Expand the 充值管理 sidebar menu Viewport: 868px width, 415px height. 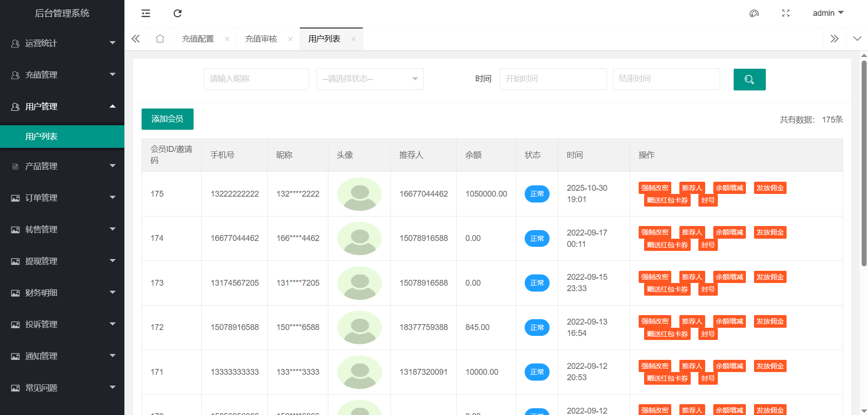62,75
